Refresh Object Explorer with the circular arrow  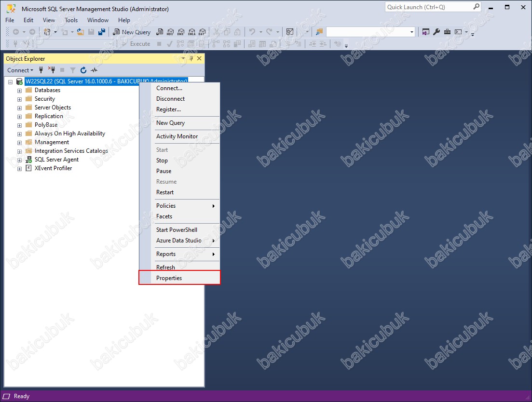tap(83, 70)
